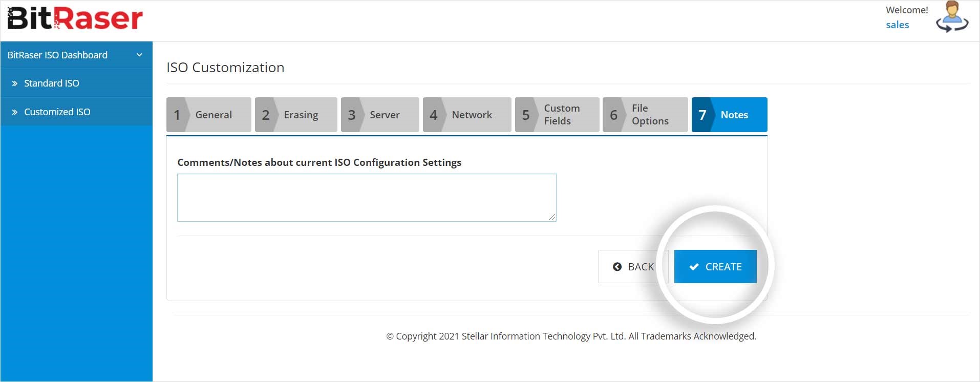Click the Comments/Notes about current ISO label

pos(319,162)
